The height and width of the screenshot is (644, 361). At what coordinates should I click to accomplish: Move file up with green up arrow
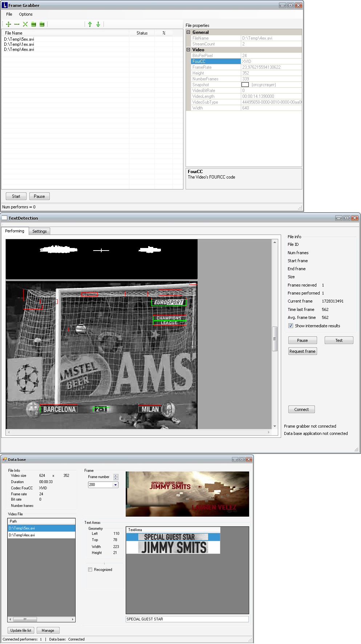[90, 24]
